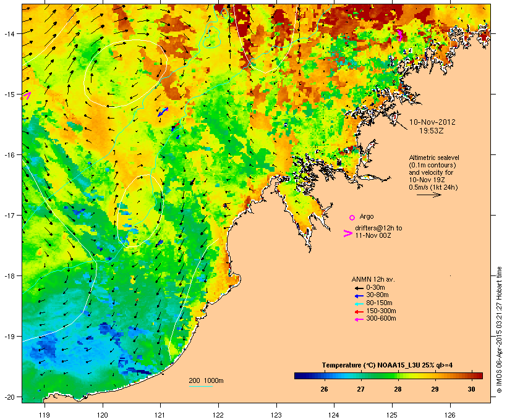Click the green 28°C region of colorbar
Viewport: 507px width, 420px height.
coord(398,376)
